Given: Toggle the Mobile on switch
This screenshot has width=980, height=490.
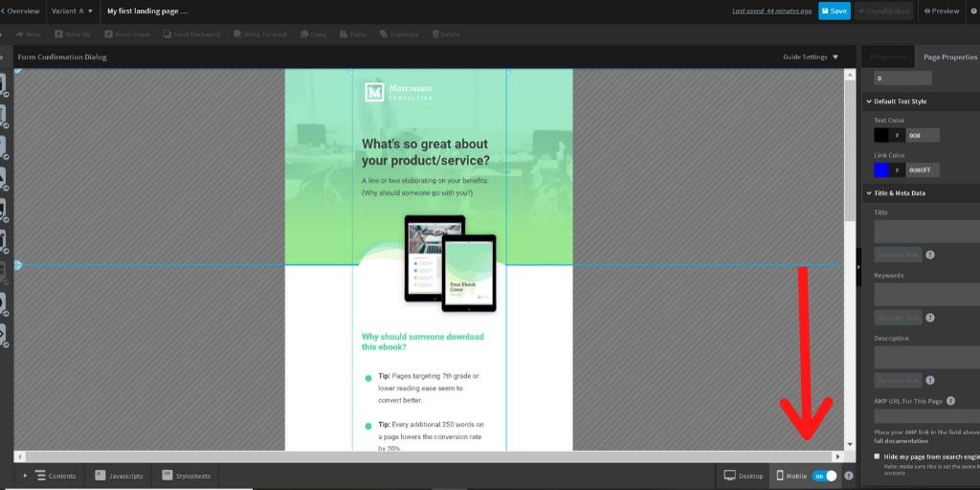Looking at the screenshot, I should (824, 477).
